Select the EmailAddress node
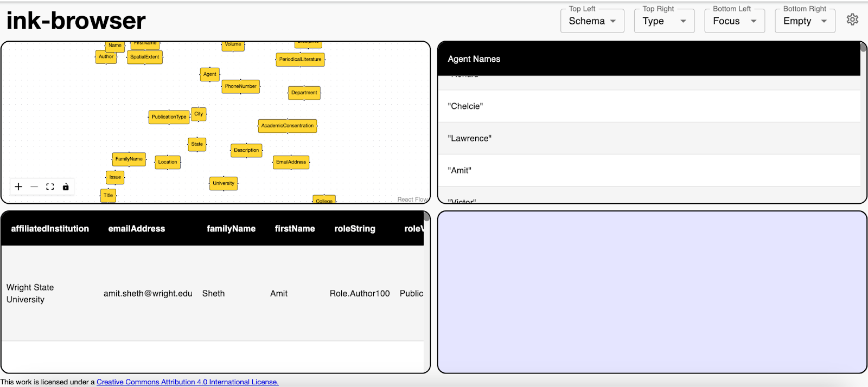Screen dimensions: 868x387 (291, 162)
